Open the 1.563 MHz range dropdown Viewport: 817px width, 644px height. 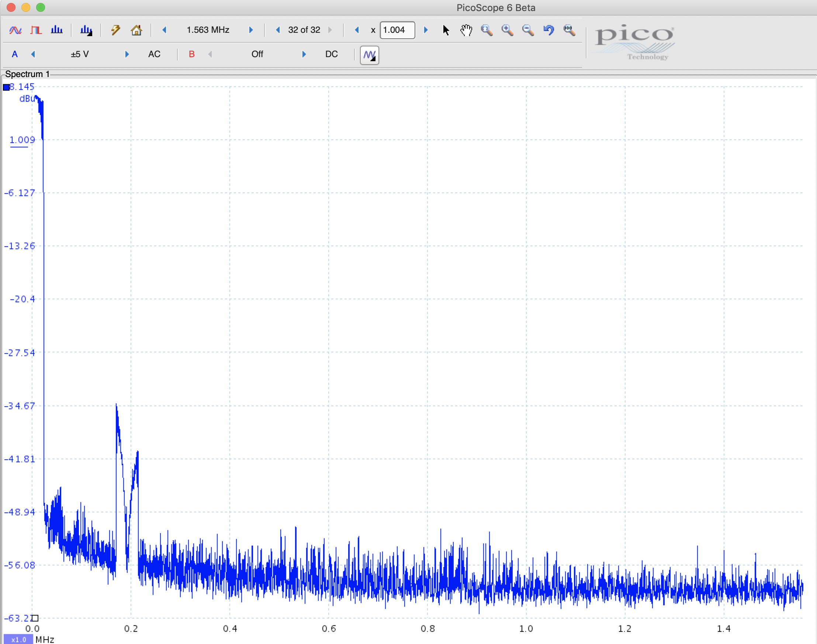pos(208,30)
